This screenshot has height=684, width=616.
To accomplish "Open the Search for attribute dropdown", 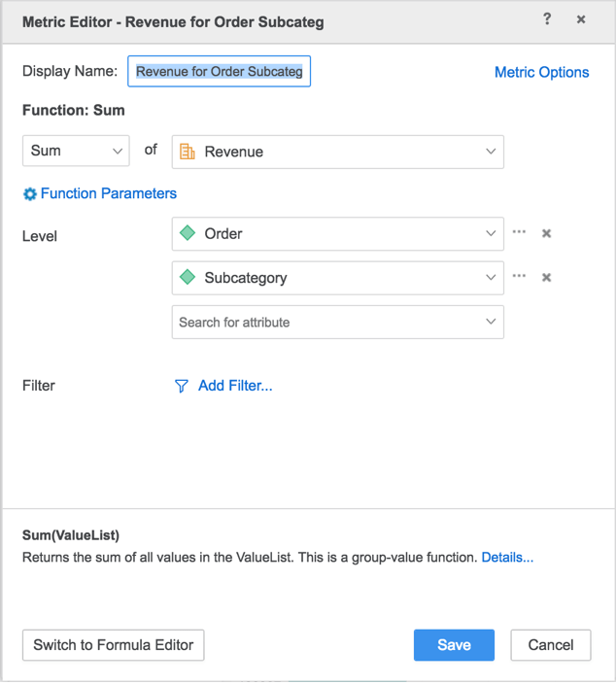I will coord(338,322).
